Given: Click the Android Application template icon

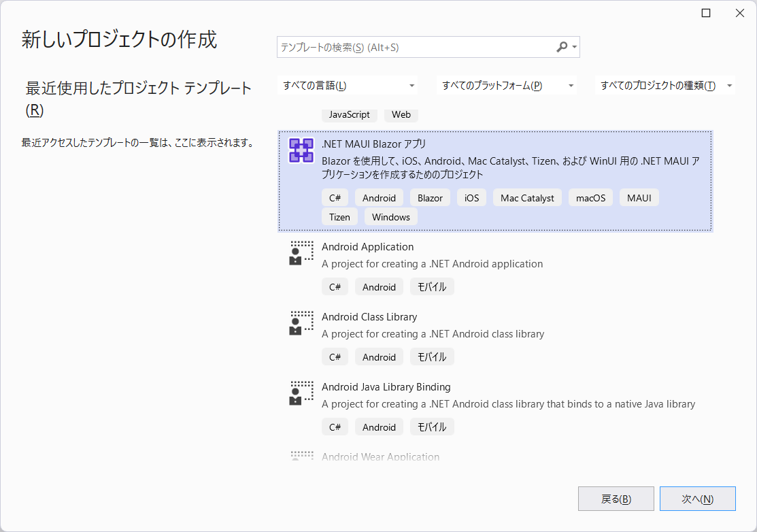Looking at the screenshot, I should [x=301, y=254].
